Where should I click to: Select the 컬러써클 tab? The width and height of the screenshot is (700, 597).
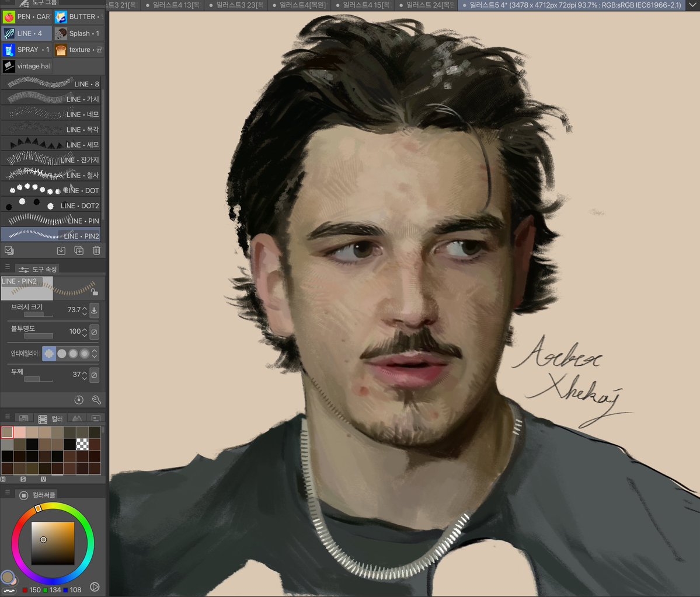pyautogui.click(x=37, y=495)
